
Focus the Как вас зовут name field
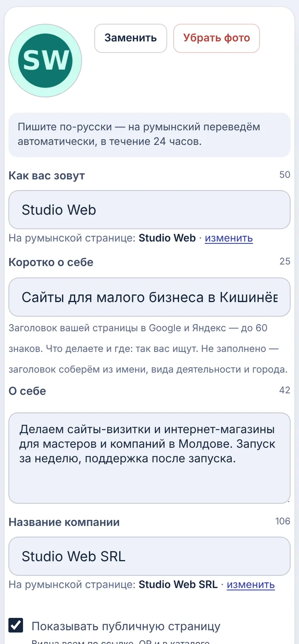[x=149, y=210]
